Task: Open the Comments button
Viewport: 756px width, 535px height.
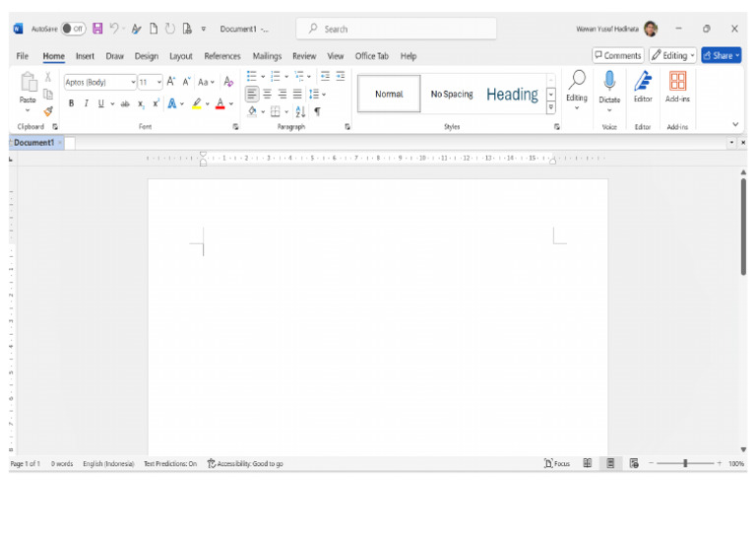Action: pyautogui.click(x=617, y=55)
